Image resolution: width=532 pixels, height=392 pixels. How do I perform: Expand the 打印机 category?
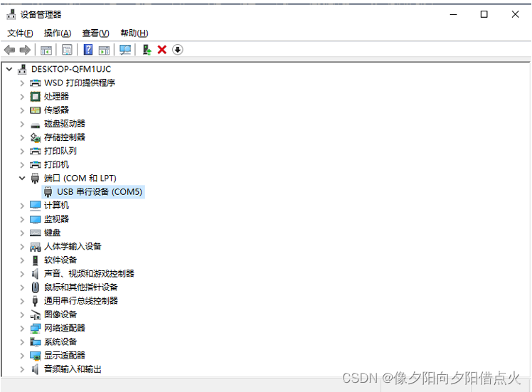click(22, 164)
